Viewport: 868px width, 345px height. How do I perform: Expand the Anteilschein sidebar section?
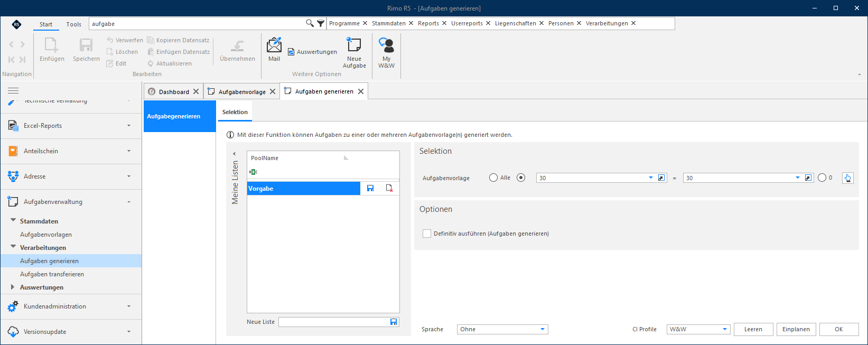[129, 151]
